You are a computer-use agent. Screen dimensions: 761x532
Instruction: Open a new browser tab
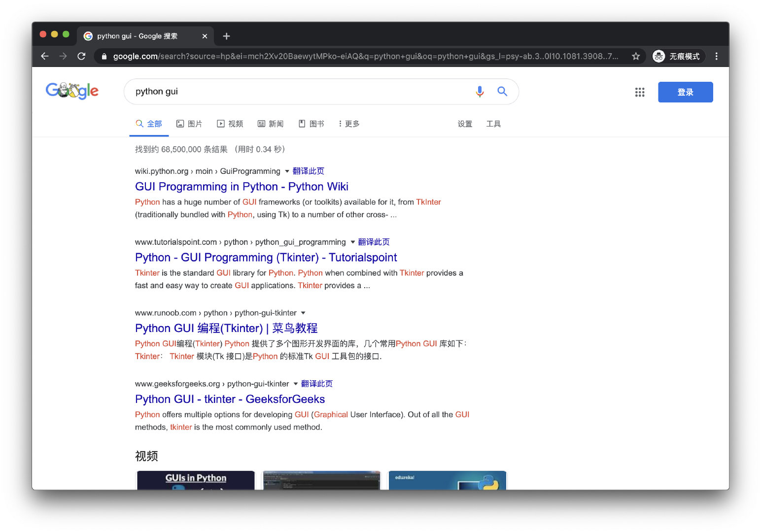226,36
